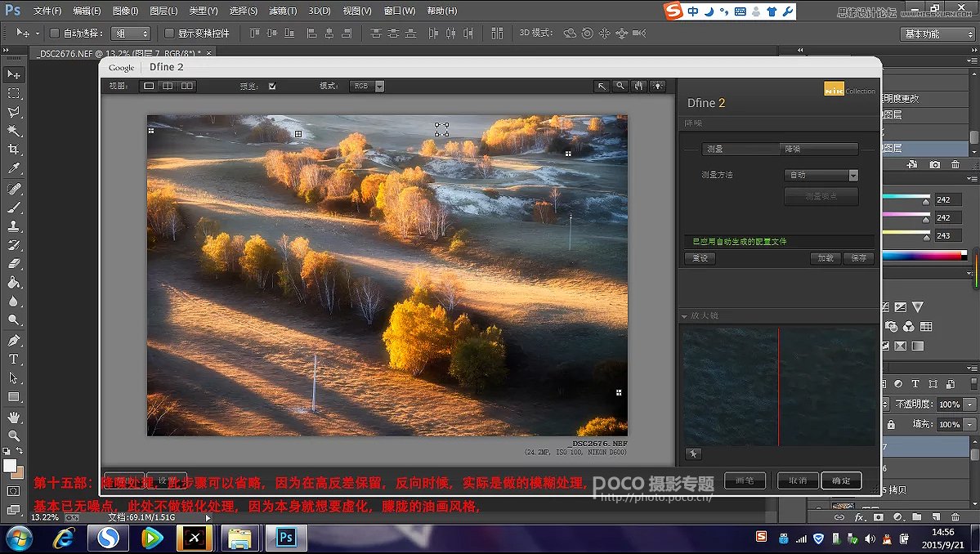The image size is (980, 554).
Task: Choose the Dfine arrow select tool
Action: (x=602, y=86)
